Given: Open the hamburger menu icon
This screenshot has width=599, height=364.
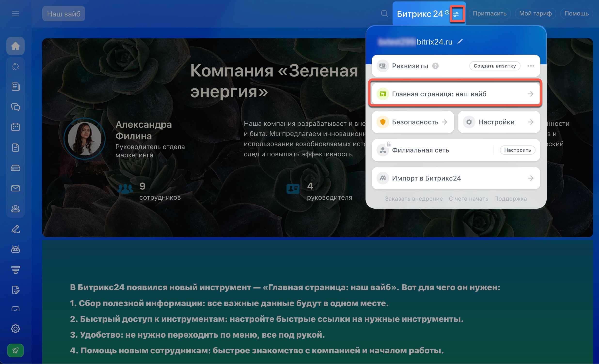Looking at the screenshot, I should click(x=15, y=14).
